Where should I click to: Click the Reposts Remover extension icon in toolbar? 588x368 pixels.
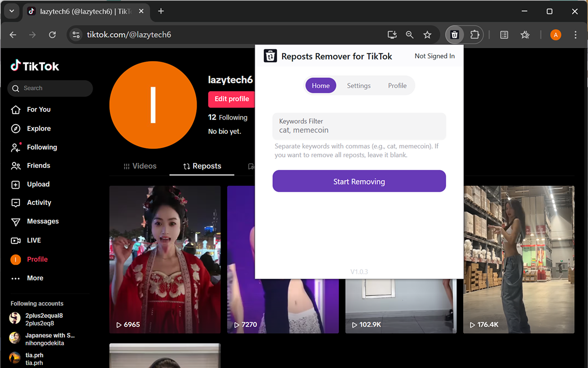(454, 35)
